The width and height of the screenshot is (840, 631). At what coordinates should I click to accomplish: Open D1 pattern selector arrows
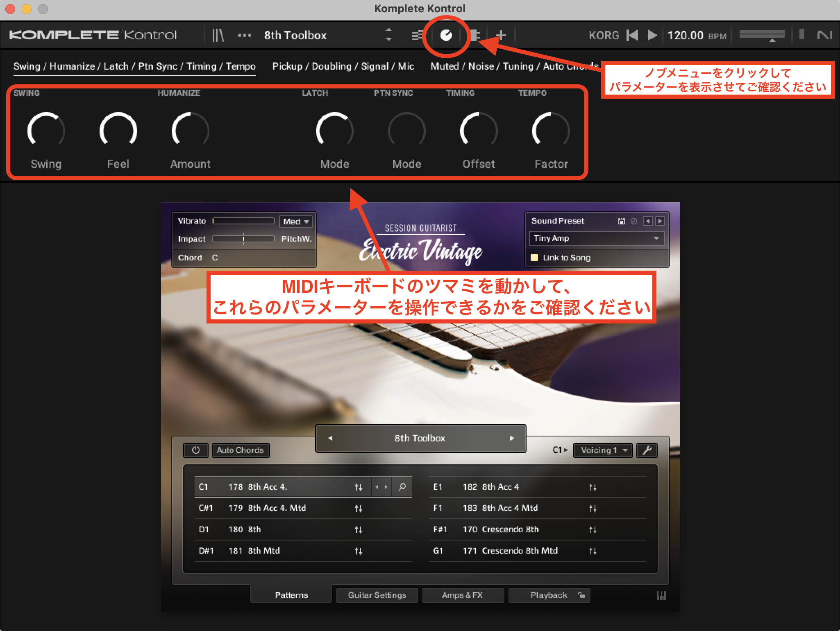point(359,530)
